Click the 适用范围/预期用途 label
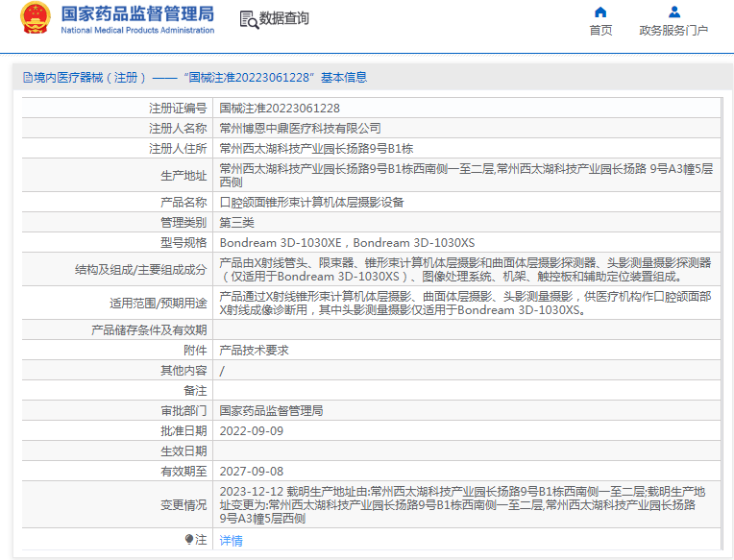734x560 pixels. (x=159, y=304)
